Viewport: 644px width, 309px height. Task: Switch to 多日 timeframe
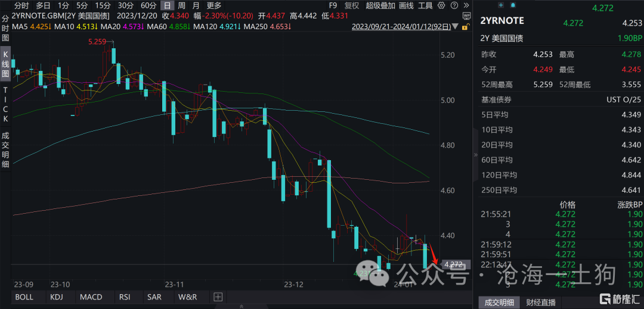pos(43,5)
